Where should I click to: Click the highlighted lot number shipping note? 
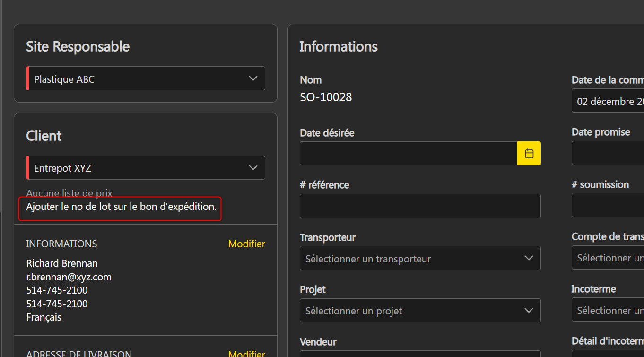[121, 207]
